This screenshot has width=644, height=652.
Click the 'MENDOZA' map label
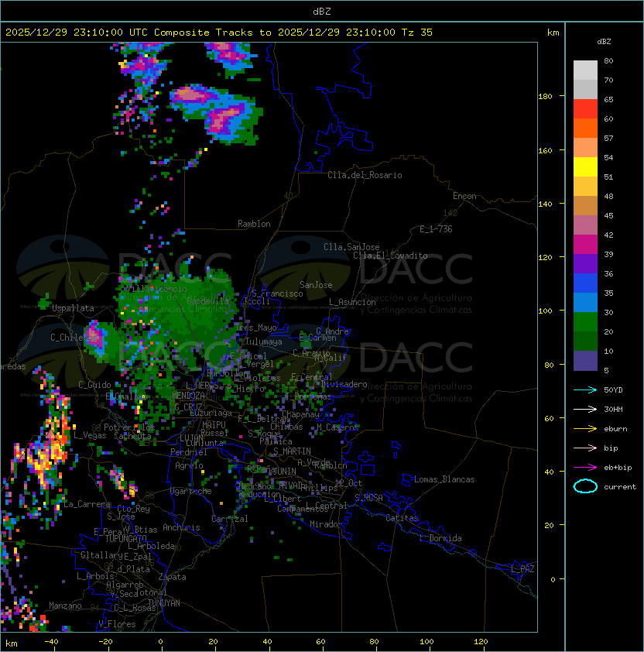coord(188,396)
